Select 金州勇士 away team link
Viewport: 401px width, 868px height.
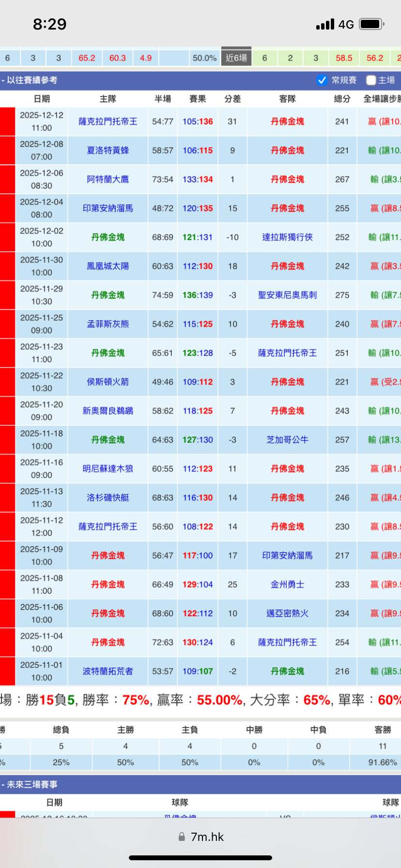pos(287,585)
